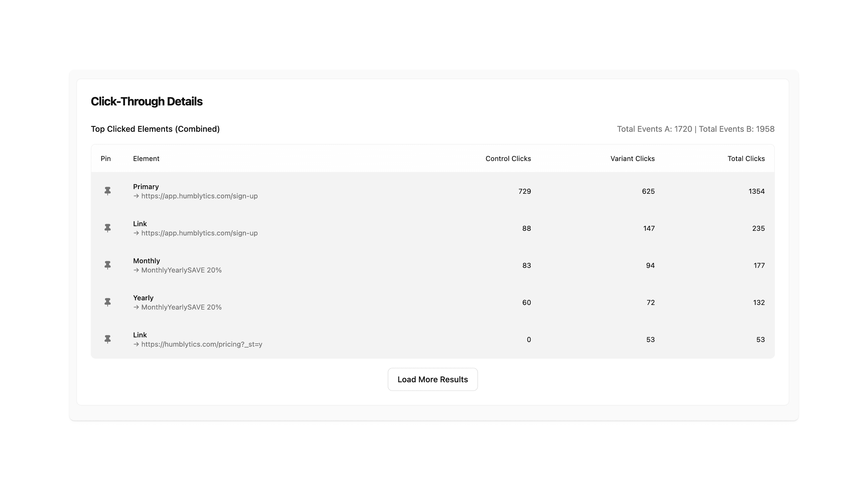Select the Total Clicks column header
Viewport: 868px width, 490px height.
pos(746,159)
